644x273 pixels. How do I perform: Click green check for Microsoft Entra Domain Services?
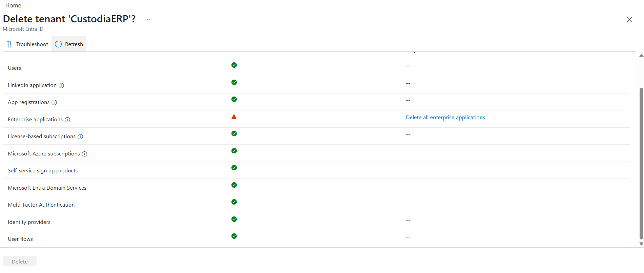point(234,185)
